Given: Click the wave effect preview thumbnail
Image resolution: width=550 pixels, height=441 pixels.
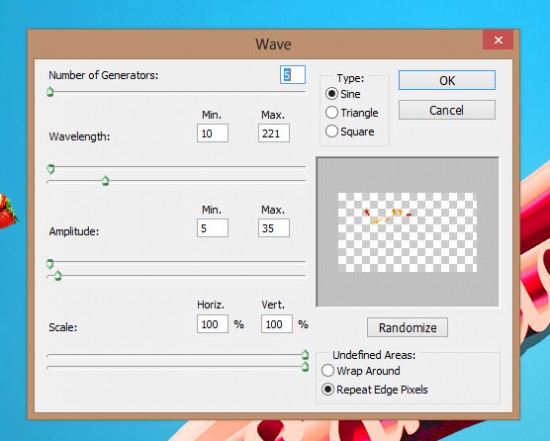Looking at the screenshot, I should [x=407, y=232].
